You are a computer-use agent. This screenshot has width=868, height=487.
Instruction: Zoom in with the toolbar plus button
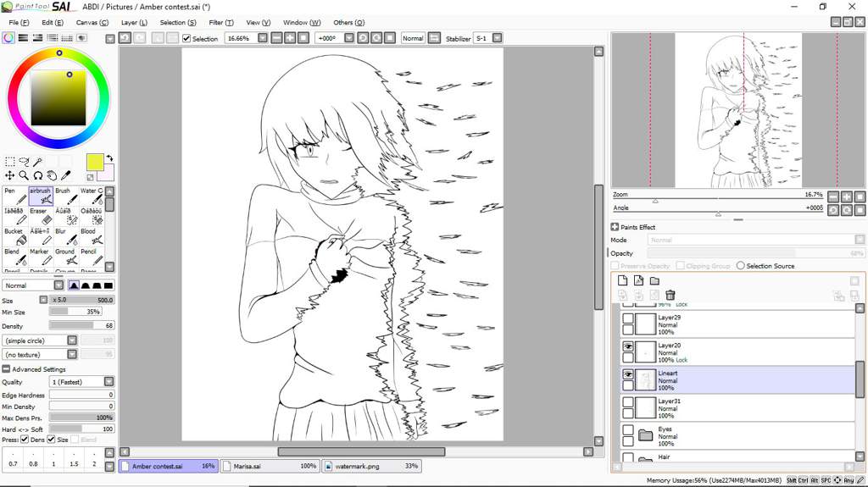pyautogui.click(x=290, y=38)
